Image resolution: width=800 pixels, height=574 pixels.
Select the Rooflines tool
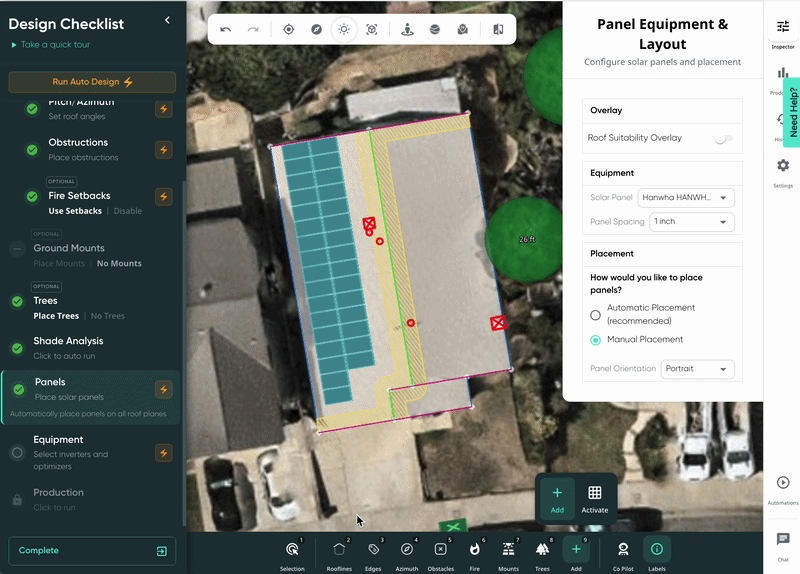tap(339, 550)
